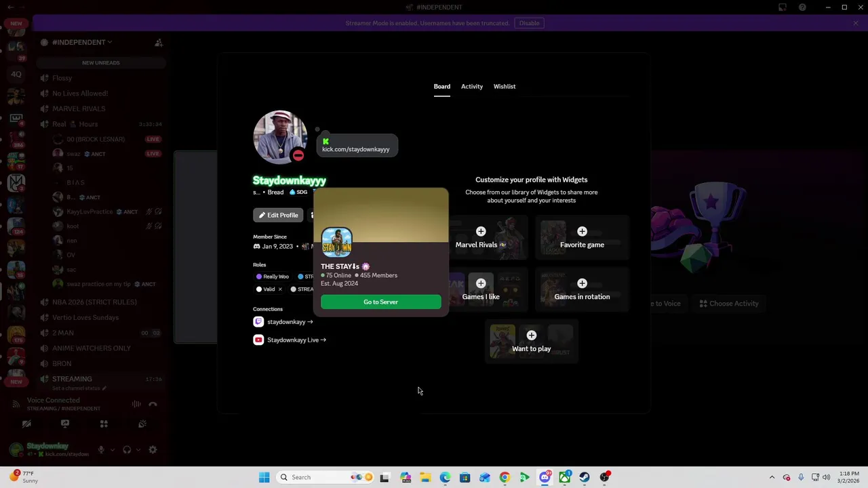Share your screen from the voice panel
Image resolution: width=868 pixels, height=488 pixels.
[x=65, y=424]
